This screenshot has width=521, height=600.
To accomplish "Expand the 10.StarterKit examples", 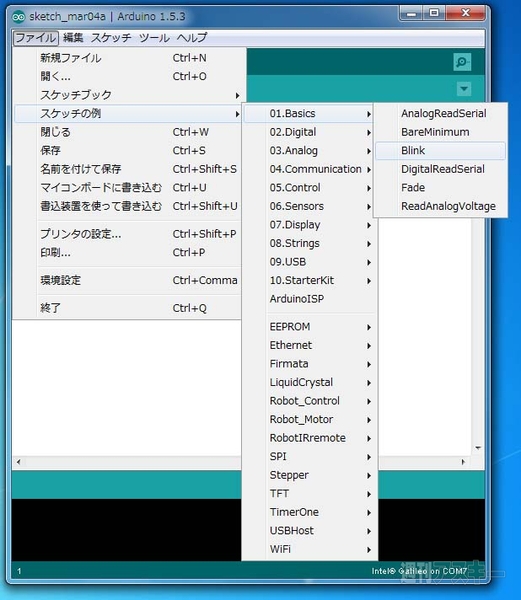I will click(309, 280).
